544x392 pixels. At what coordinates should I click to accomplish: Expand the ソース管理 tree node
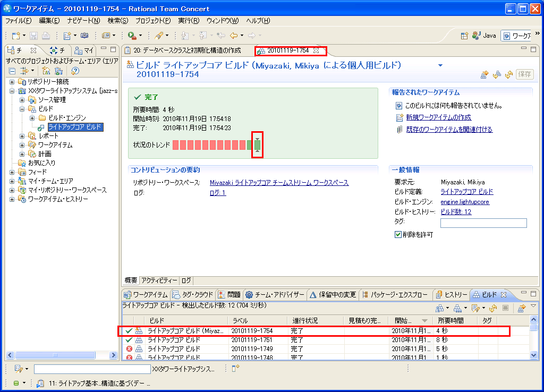22,100
